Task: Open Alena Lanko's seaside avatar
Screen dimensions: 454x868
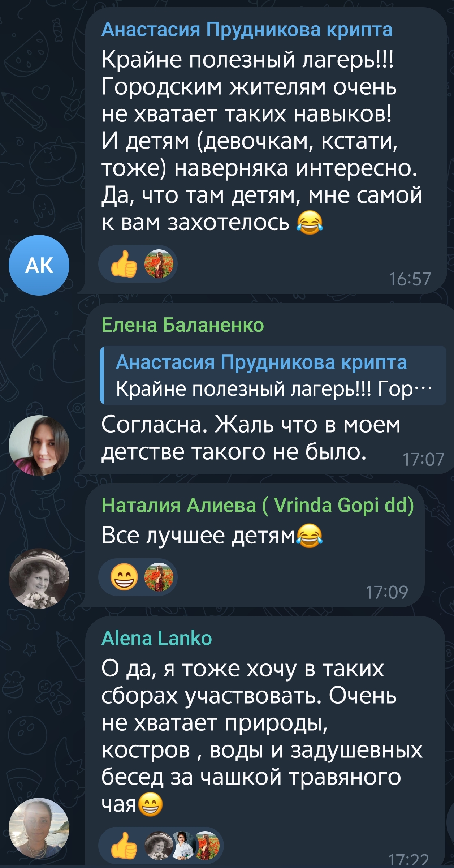Action: 39,829
